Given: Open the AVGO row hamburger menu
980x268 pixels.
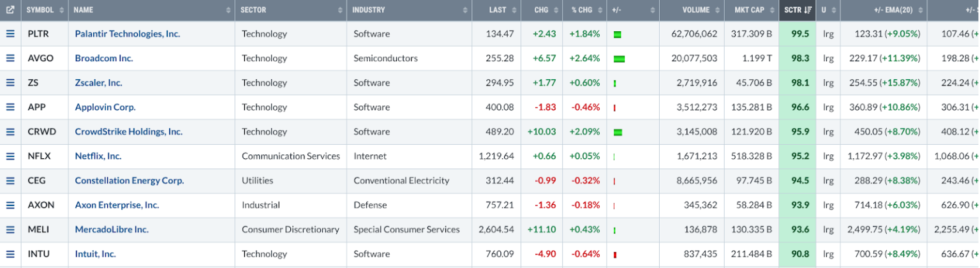Looking at the screenshot, I should (x=10, y=58).
